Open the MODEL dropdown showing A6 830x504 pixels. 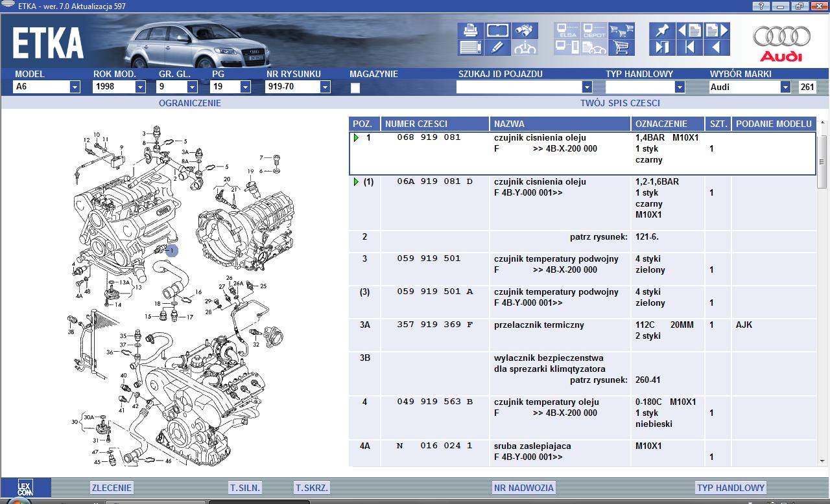click(75, 87)
